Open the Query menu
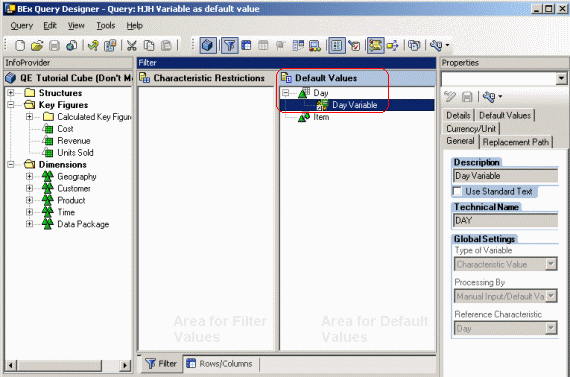The image size is (570, 377). point(21,26)
